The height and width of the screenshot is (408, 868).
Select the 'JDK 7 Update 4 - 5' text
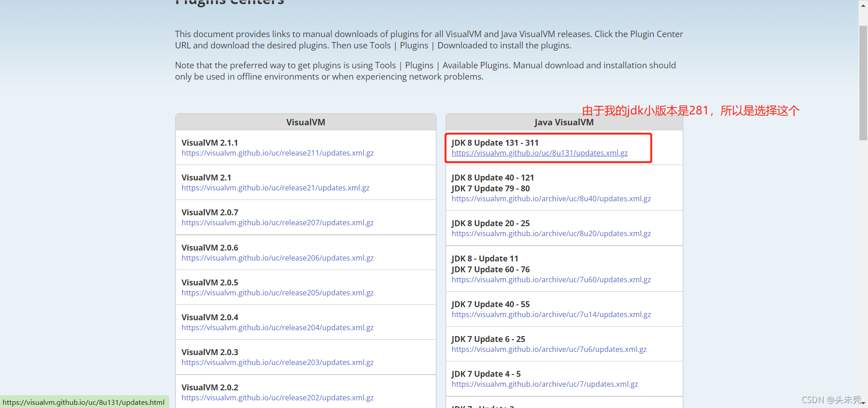point(486,374)
